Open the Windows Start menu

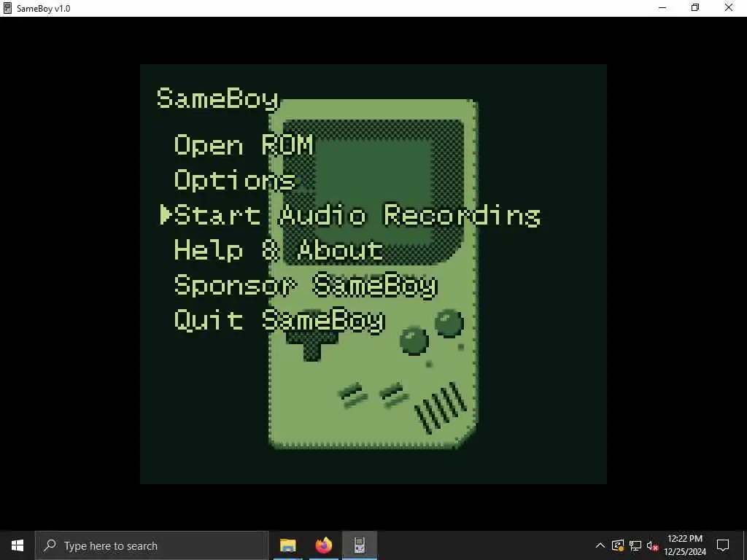click(x=18, y=545)
